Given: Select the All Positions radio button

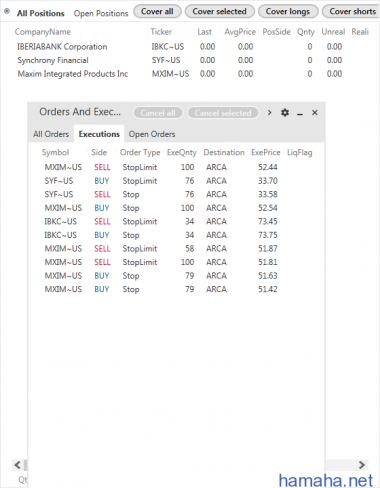Looking at the screenshot, I should tap(7, 11).
